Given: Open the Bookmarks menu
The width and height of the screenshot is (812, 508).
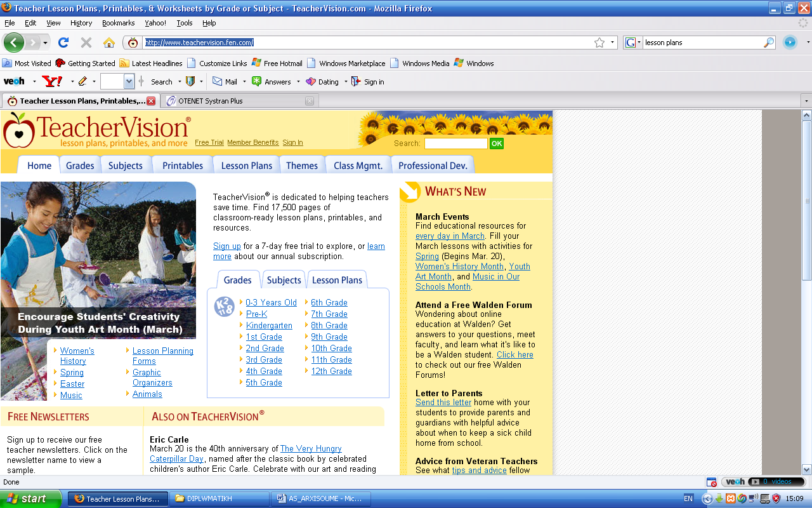Looking at the screenshot, I should (119, 23).
